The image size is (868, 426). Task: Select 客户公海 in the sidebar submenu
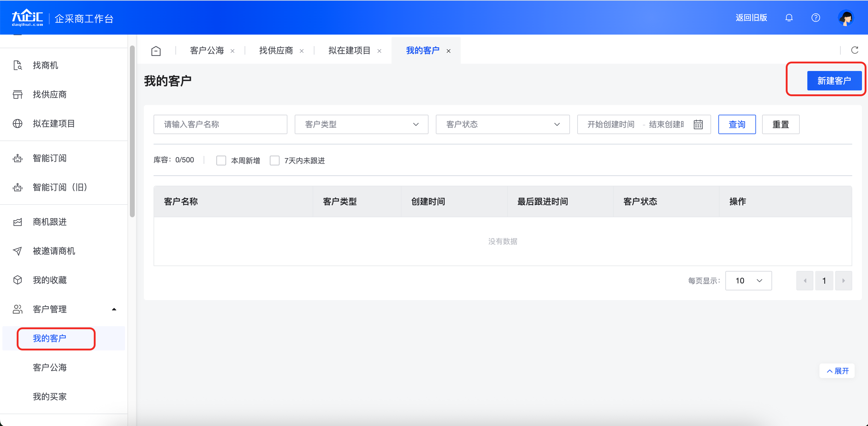49,367
